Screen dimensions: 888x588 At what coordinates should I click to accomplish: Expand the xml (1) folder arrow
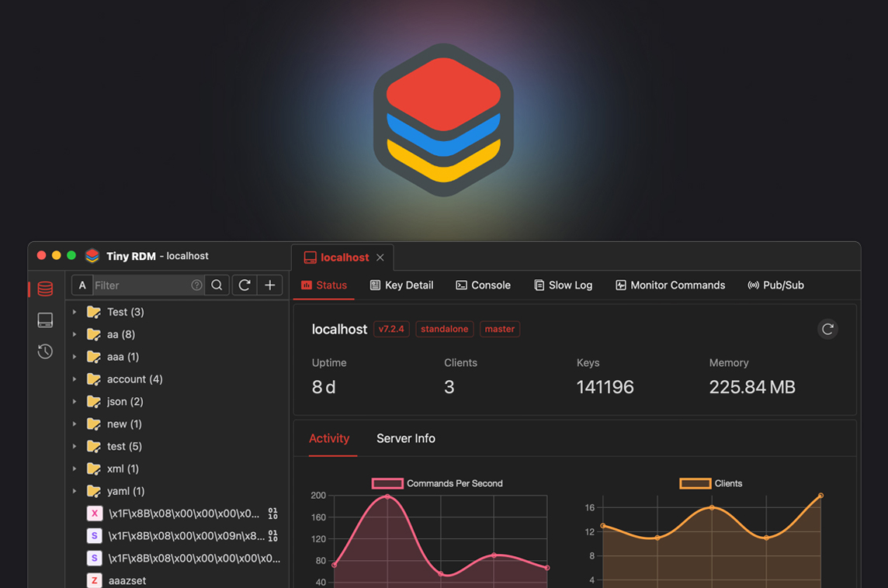(x=75, y=469)
